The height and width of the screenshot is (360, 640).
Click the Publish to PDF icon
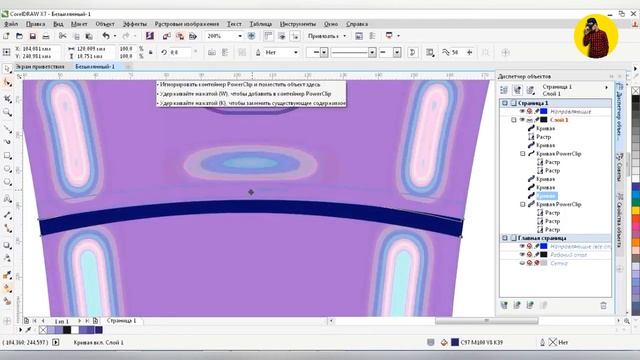(193, 36)
